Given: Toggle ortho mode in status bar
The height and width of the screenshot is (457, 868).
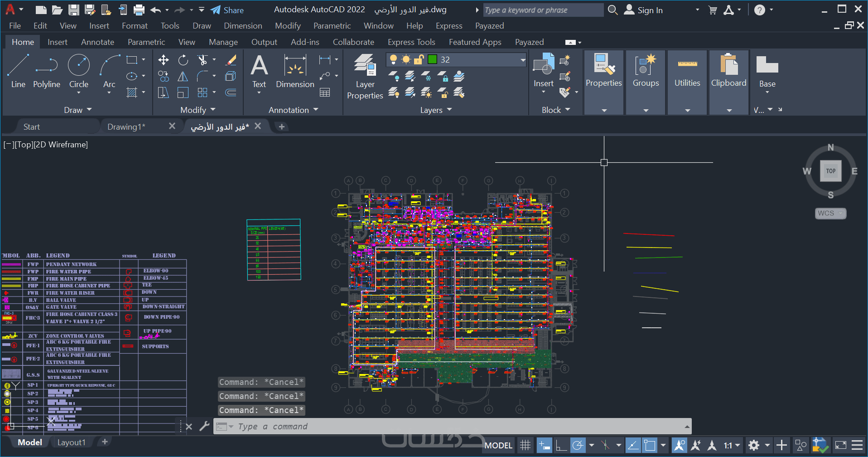Looking at the screenshot, I should (561, 445).
